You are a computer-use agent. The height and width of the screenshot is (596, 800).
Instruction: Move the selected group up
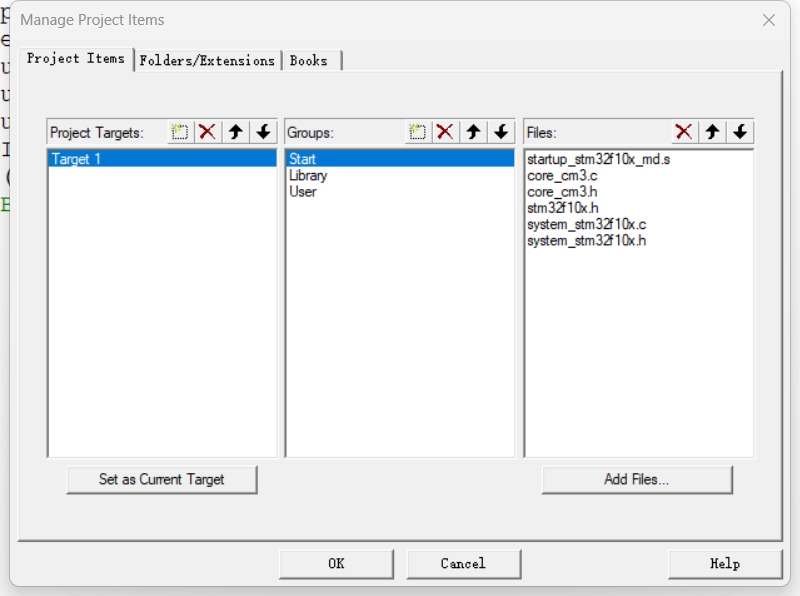[473, 132]
